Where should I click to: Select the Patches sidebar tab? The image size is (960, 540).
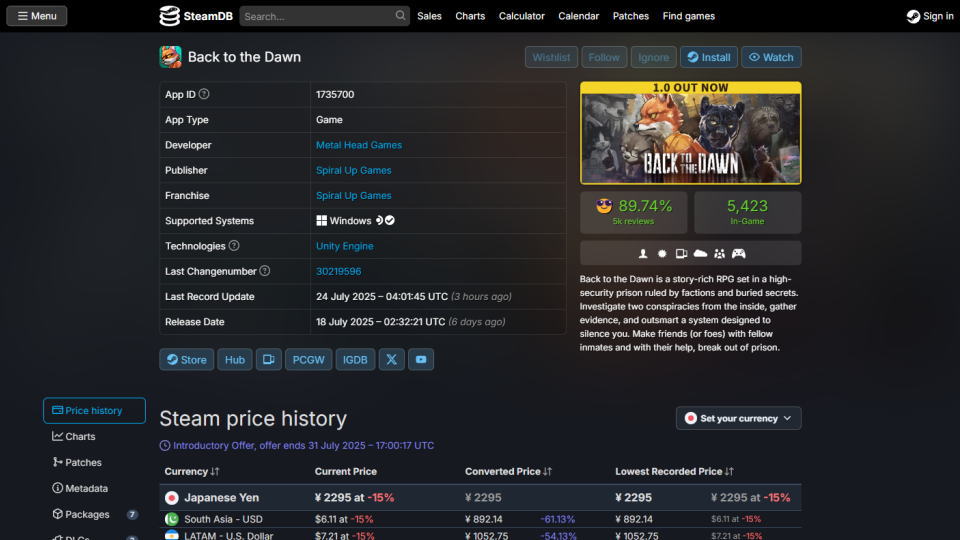coord(94,462)
